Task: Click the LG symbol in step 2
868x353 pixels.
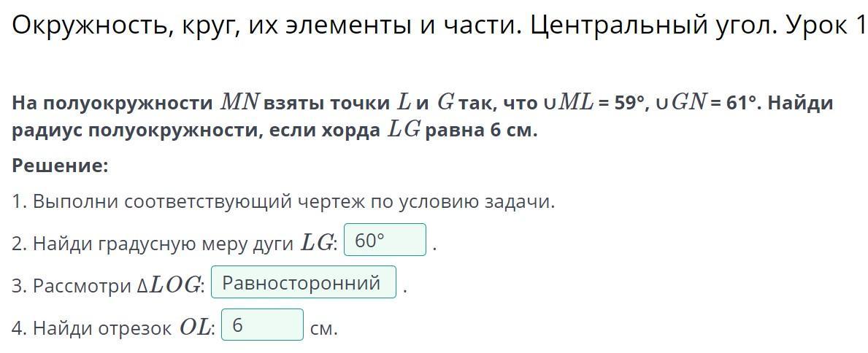Action: click(318, 244)
